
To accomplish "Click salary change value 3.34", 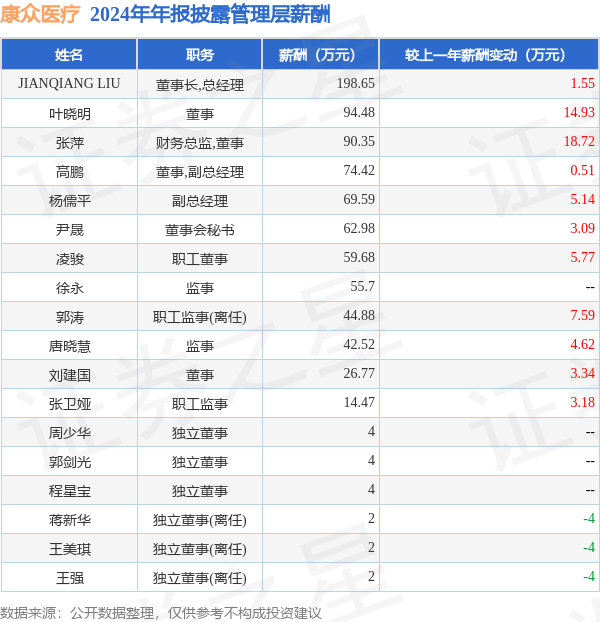I will tap(583, 373).
